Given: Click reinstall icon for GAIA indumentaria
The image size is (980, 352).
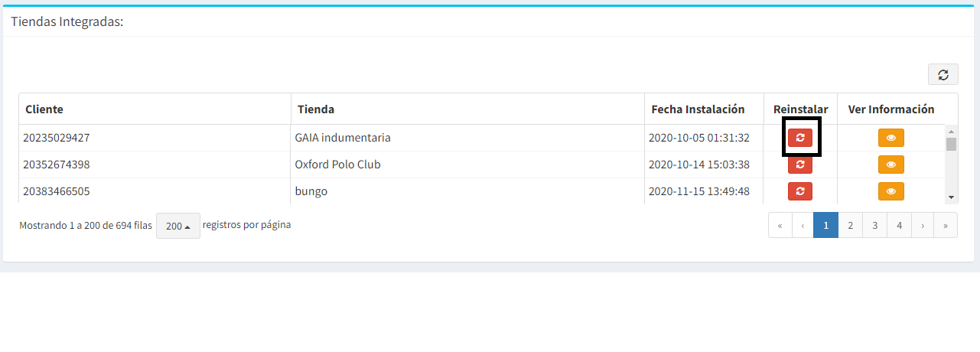Looking at the screenshot, I should pyautogui.click(x=800, y=138).
